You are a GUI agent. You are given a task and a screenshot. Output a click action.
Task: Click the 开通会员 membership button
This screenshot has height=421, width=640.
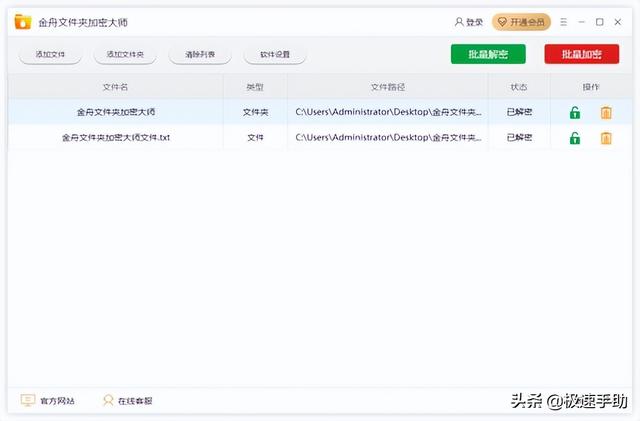521,22
